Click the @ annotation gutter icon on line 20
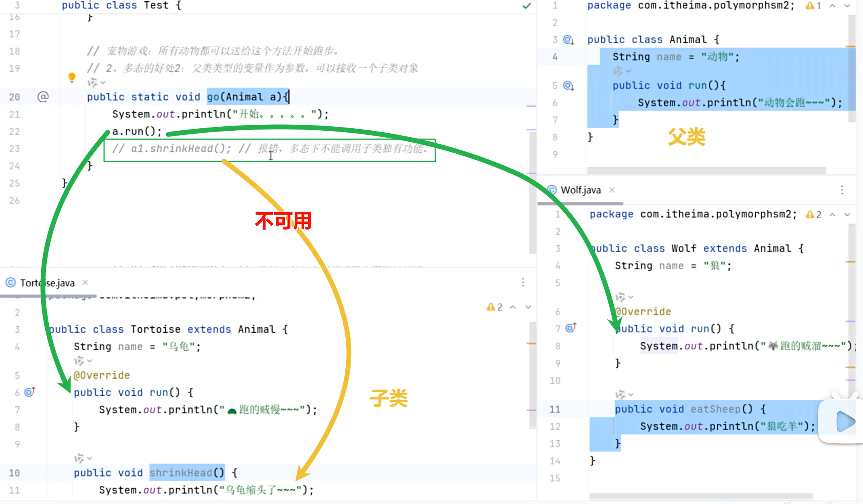Screen dimensions: 863x504 coord(43,96)
